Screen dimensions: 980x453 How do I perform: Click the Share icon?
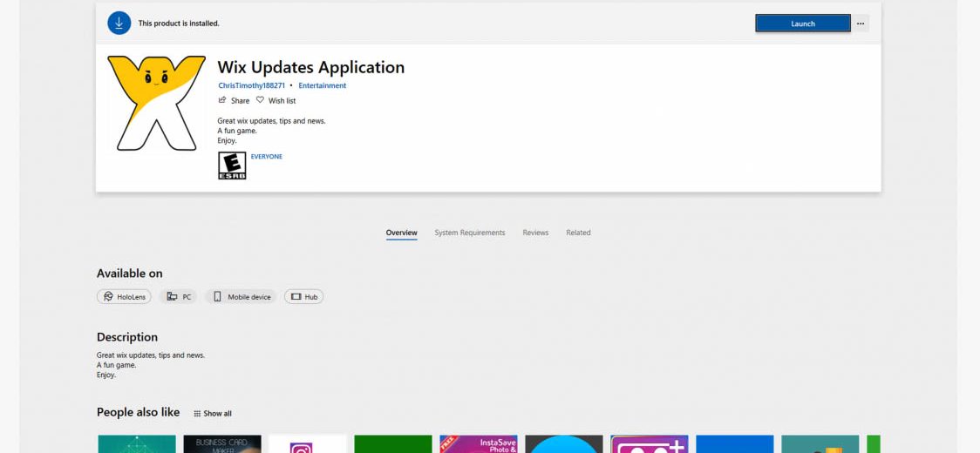(221, 100)
